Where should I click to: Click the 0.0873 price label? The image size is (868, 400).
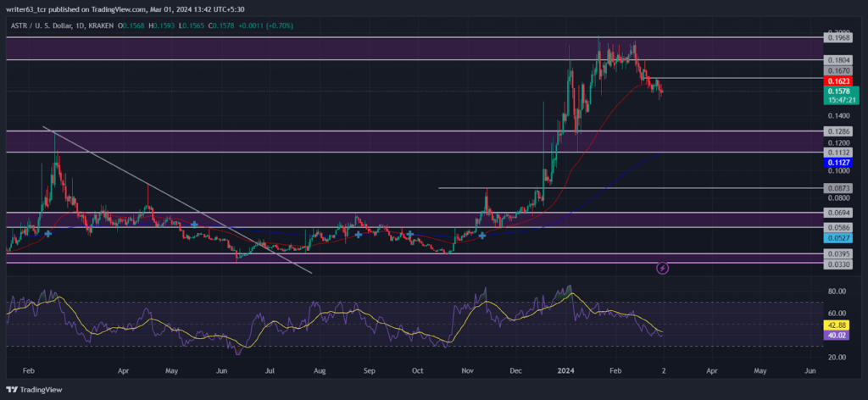click(x=837, y=189)
